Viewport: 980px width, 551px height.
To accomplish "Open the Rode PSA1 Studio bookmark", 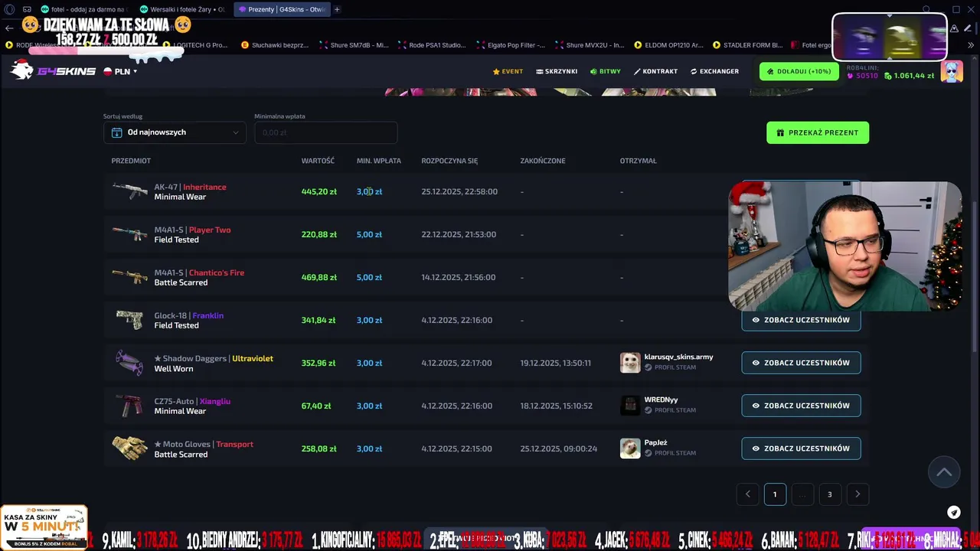I will pos(432,45).
